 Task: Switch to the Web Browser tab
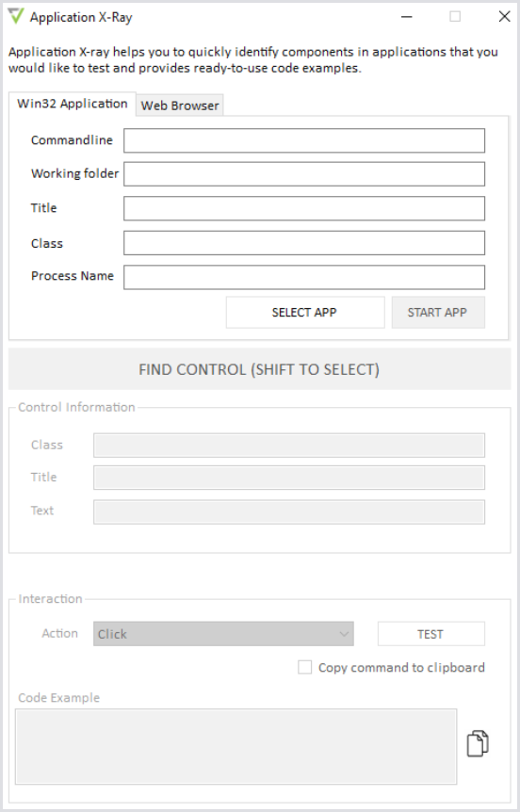coord(180,106)
